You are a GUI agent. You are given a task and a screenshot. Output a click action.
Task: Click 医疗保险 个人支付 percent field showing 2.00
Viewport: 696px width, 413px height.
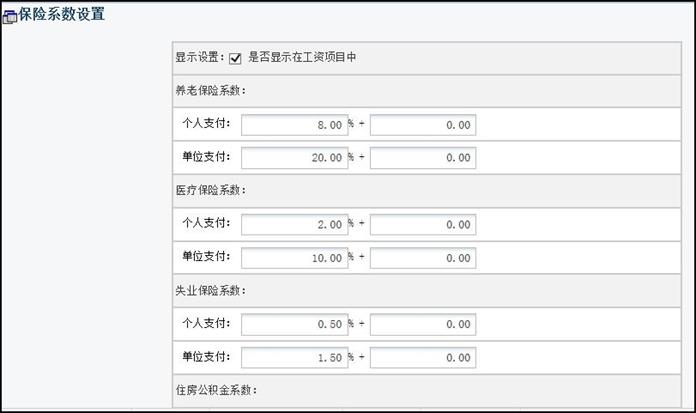294,225
